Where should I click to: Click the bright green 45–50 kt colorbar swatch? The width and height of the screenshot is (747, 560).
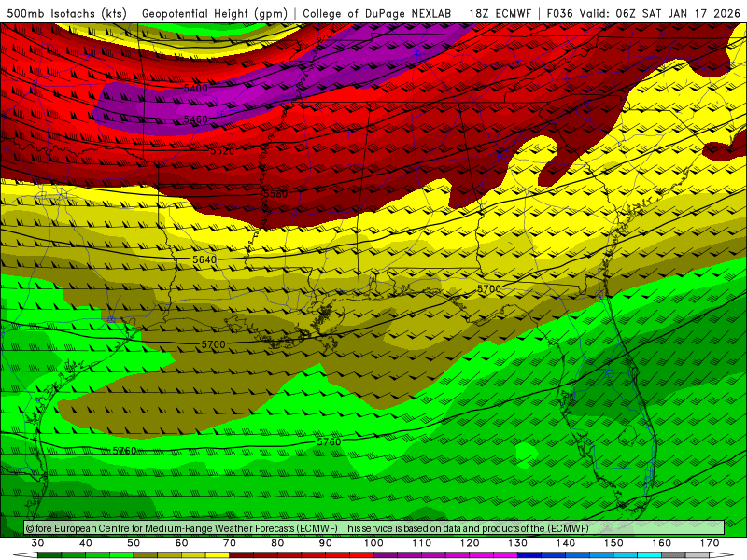[x=121, y=555]
